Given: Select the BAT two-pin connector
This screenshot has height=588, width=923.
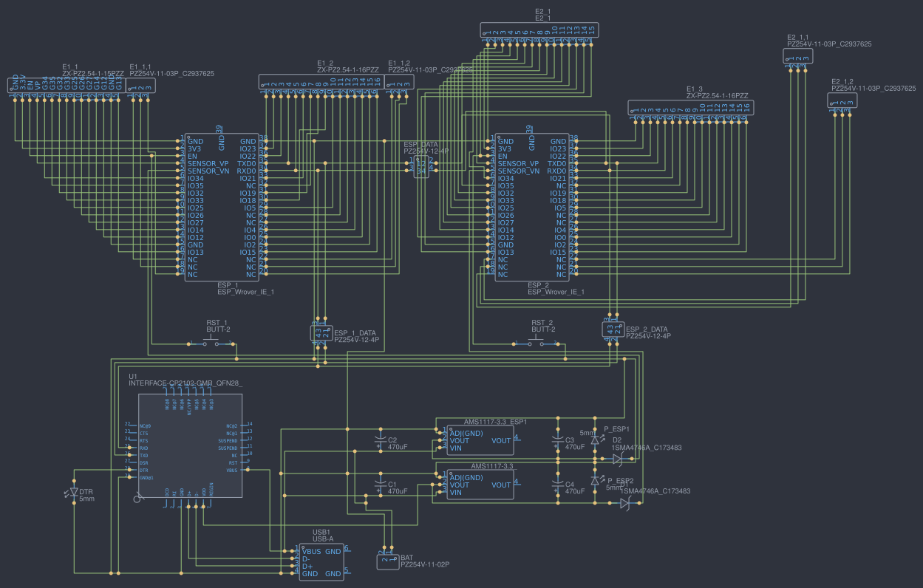Looking at the screenshot, I should click(388, 561).
